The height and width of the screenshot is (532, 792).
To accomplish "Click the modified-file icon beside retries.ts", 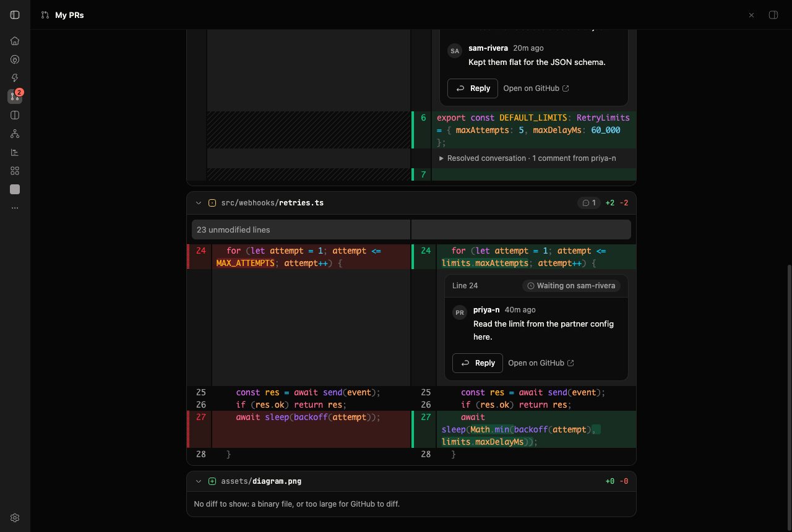I will (x=212, y=203).
